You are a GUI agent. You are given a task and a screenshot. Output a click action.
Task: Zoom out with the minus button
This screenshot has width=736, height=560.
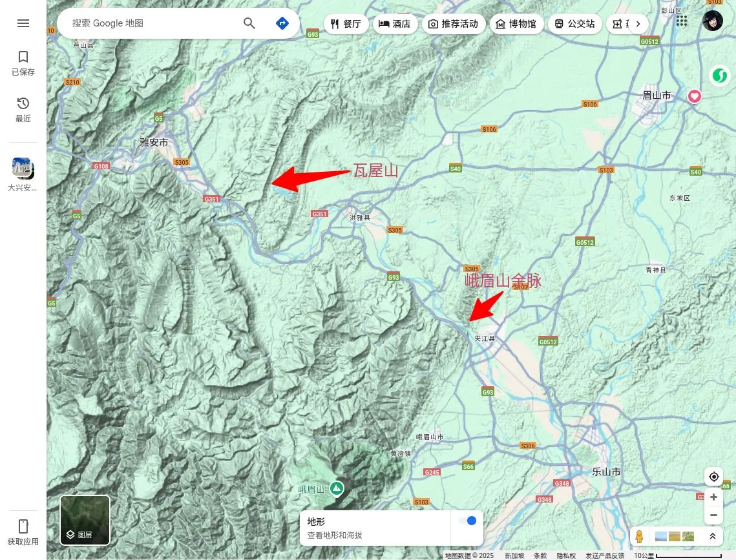[x=713, y=515]
